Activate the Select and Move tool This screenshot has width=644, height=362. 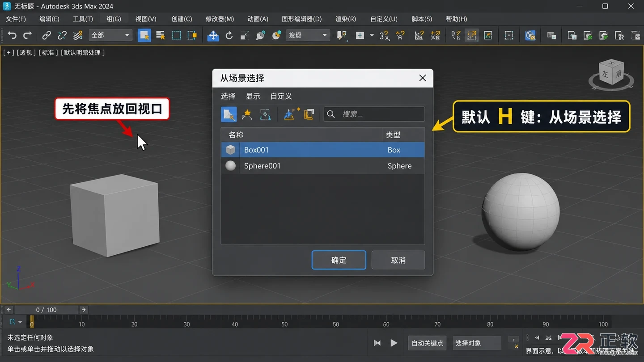pyautogui.click(x=213, y=35)
